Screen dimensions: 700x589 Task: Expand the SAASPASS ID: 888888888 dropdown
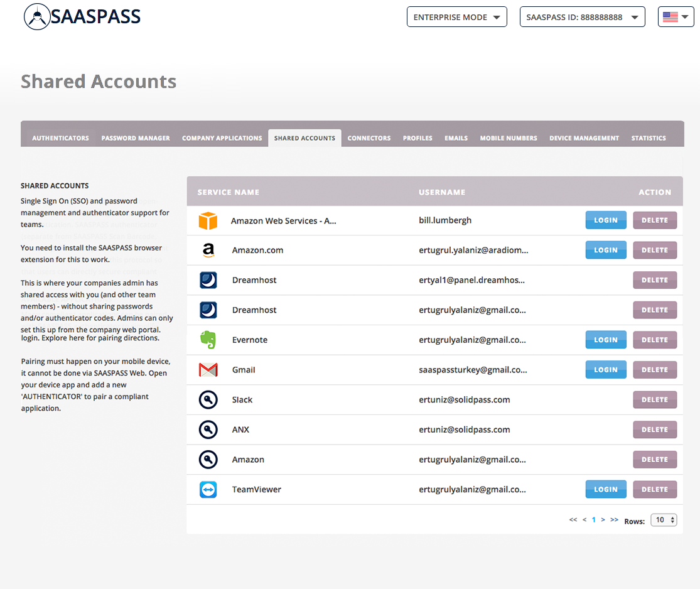582,17
